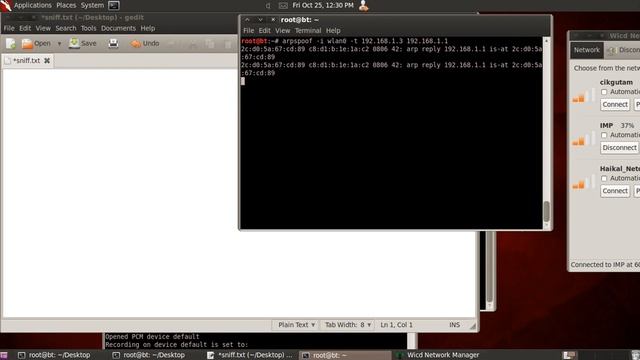Switch to Network tab in Wicd

coord(587,50)
